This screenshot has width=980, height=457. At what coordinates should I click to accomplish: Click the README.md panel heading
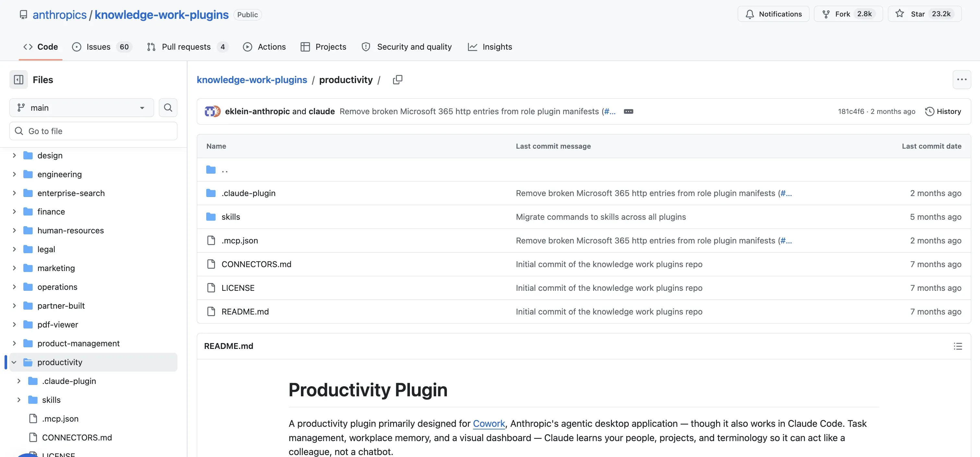tap(229, 346)
